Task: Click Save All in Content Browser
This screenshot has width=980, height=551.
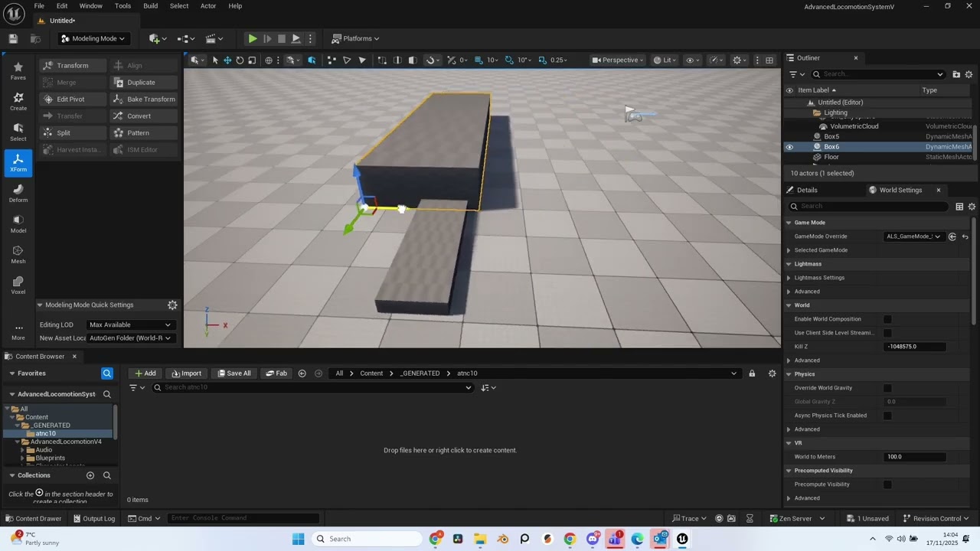Action: pyautogui.click(x=234, y=373)
